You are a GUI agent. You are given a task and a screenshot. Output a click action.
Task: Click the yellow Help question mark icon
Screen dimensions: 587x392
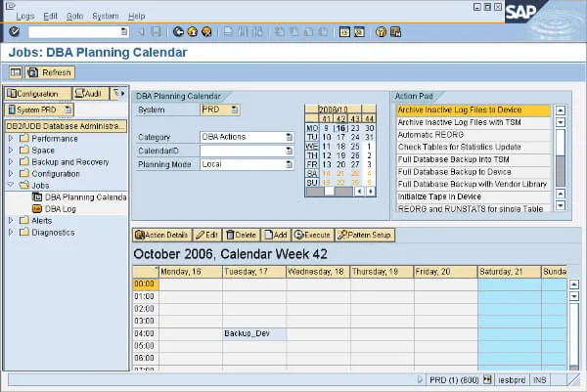click(x=381, y=32)
